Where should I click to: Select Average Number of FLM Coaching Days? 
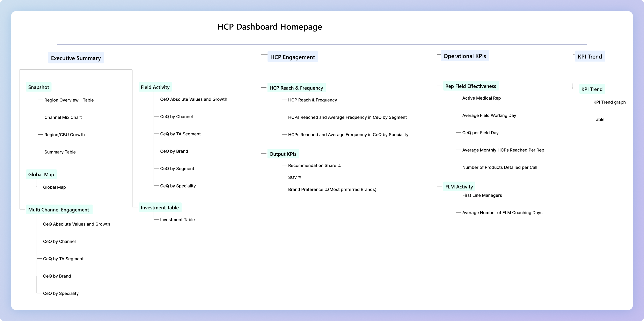[x=502, y=213]
